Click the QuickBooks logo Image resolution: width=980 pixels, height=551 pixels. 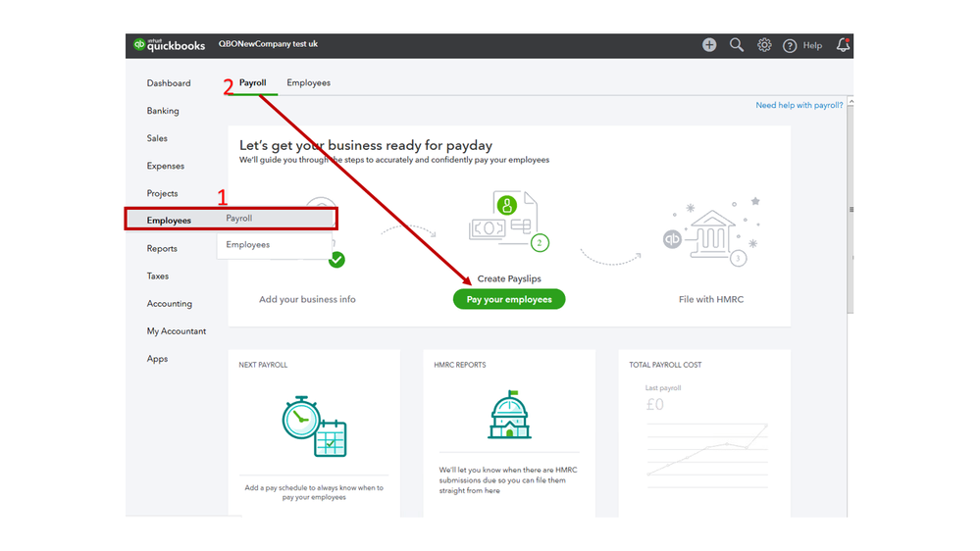[x=170, y=45]
